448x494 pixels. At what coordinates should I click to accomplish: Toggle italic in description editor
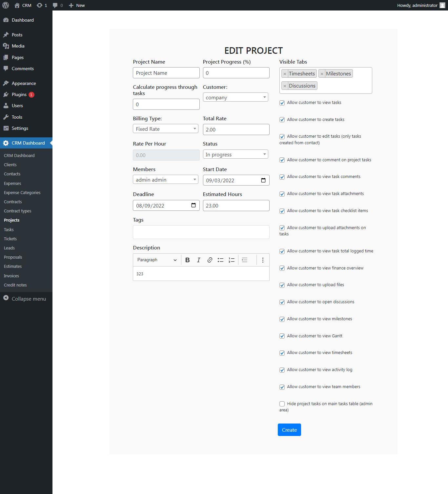pyautogui.click(x=198, y=260)
